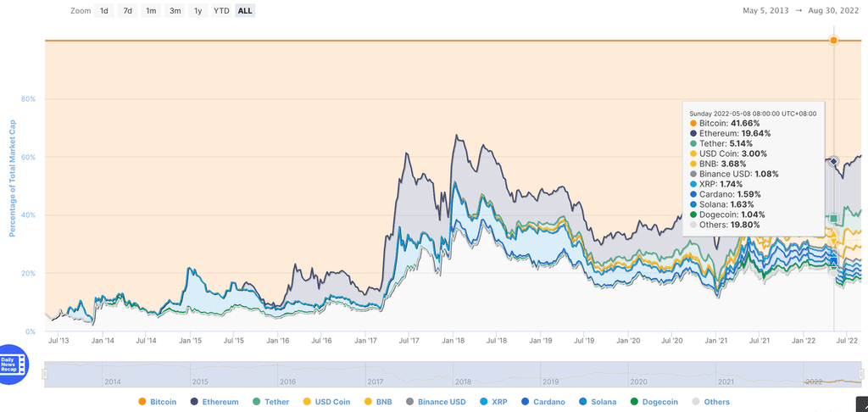Viewport: 868px width, 412px height.
Task: Click the BNB legend dot
Action: coord(377,402)
